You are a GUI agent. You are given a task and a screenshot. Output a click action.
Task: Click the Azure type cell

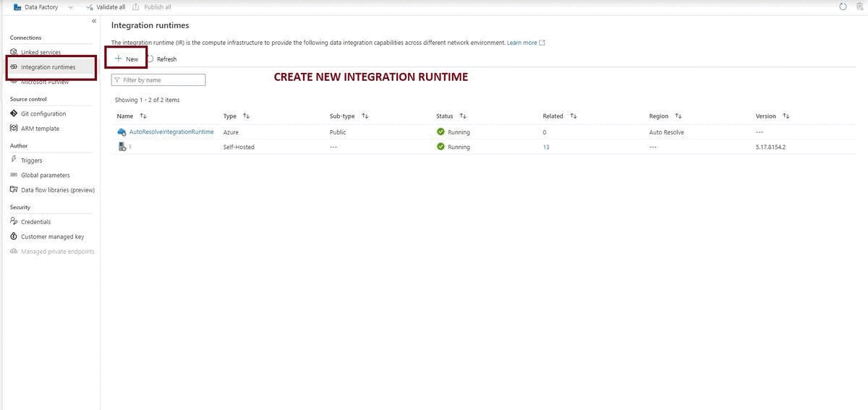[x=231, y=132]
